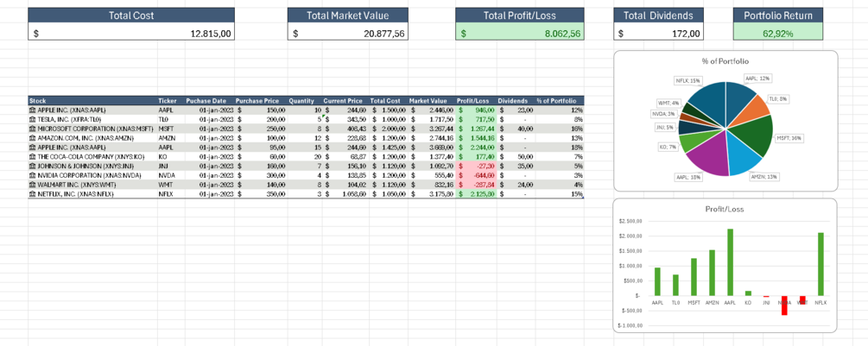The width and height of the screenshot is (868, 346).
Task: Select the NVDA ticker cell
Action: coord(170,174)
